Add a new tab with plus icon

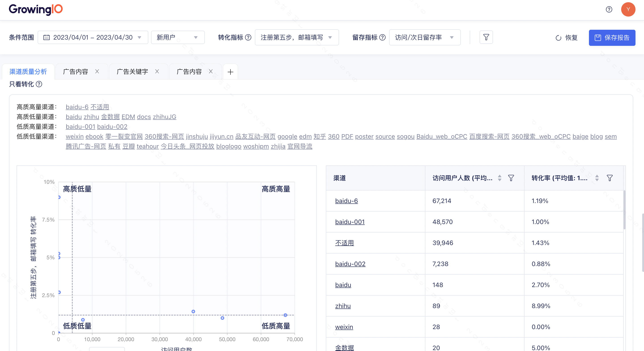[230, 72]
